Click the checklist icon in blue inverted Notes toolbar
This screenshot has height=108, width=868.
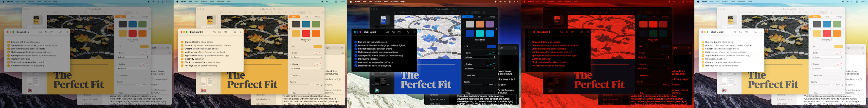(393, 32)
